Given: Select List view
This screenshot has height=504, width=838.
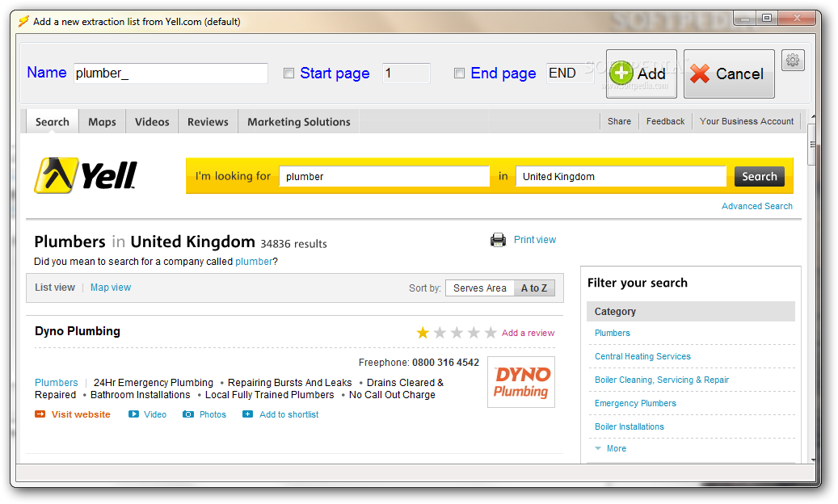Looking at the screenshot, I should 55,288.
